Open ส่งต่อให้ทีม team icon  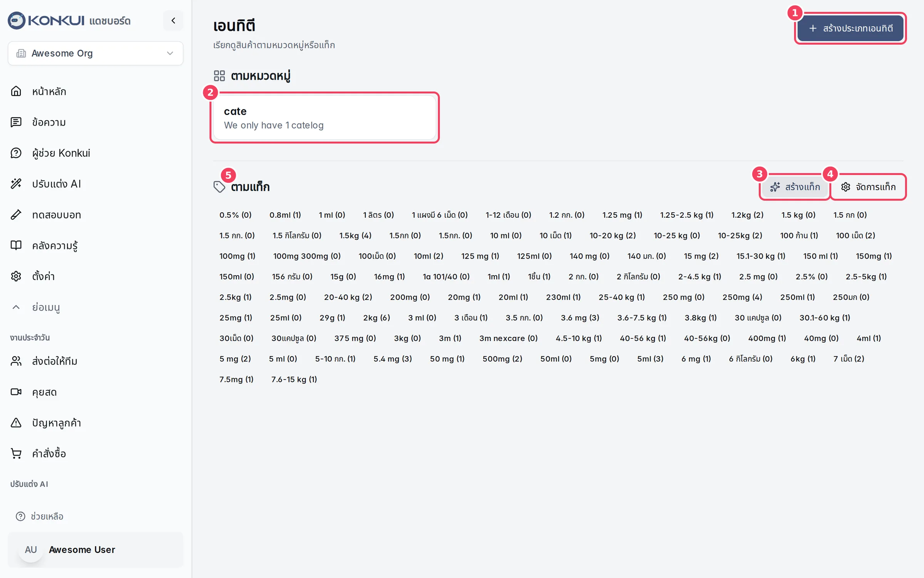coord(16,361)
